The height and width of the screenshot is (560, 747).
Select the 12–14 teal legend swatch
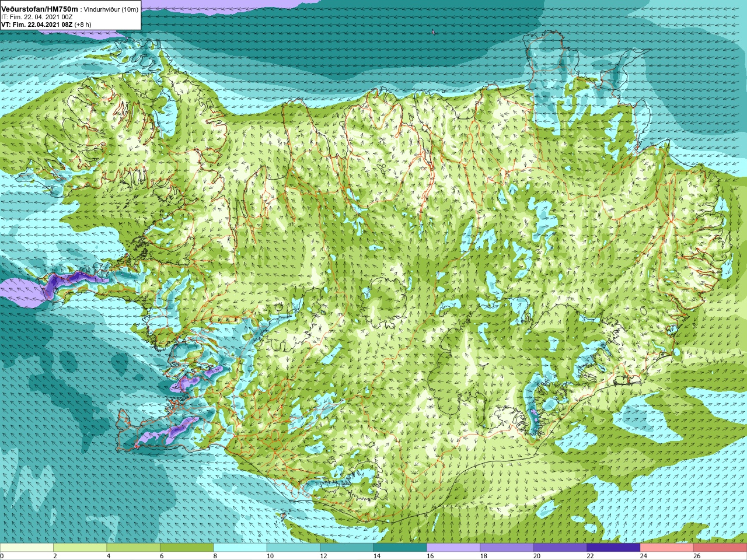347,548
